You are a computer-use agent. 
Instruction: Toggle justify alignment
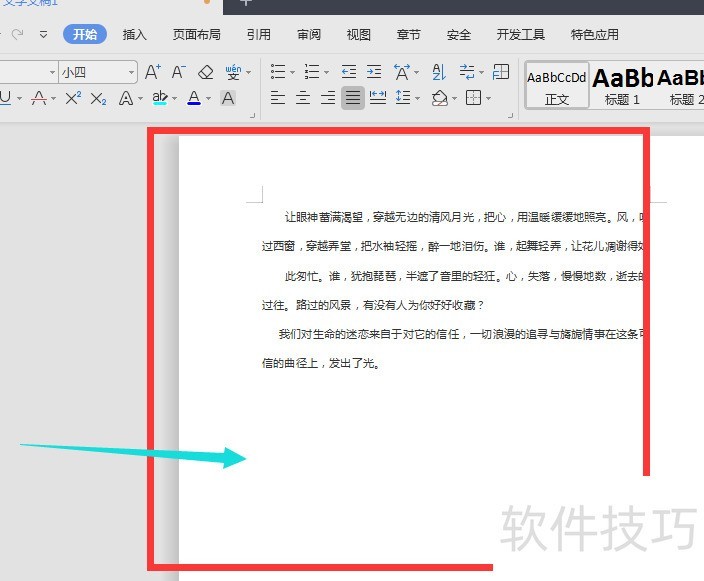[353, 97]
